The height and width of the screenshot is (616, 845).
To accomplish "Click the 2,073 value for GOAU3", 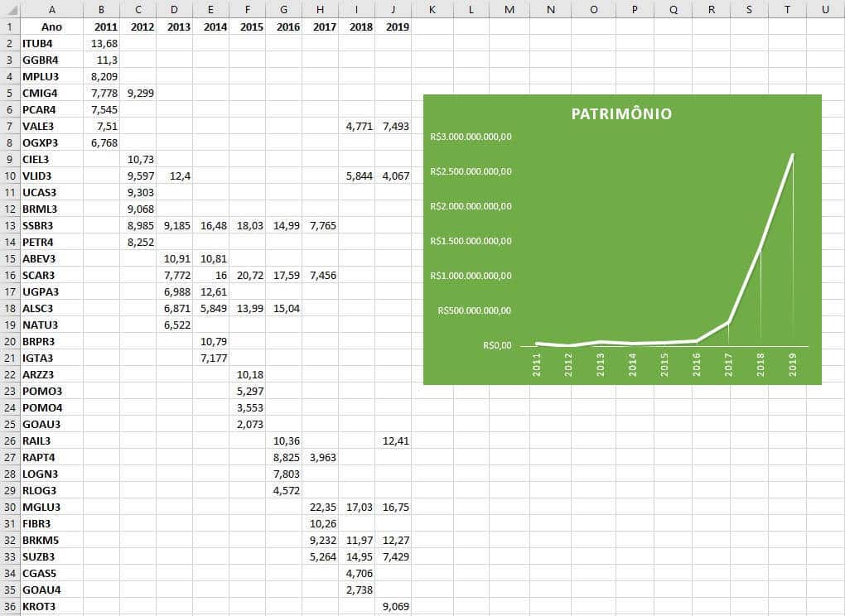I will tap(248, 424).
